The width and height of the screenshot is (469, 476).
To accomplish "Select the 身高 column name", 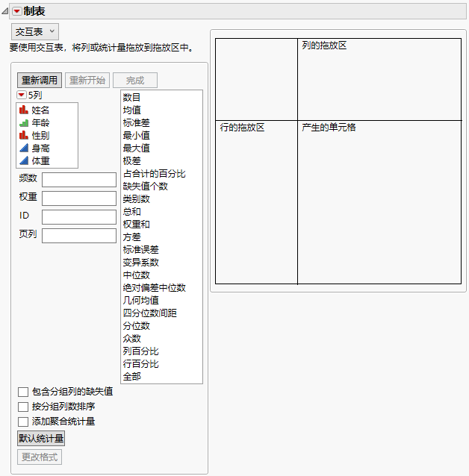I will [x=40, y=148].
